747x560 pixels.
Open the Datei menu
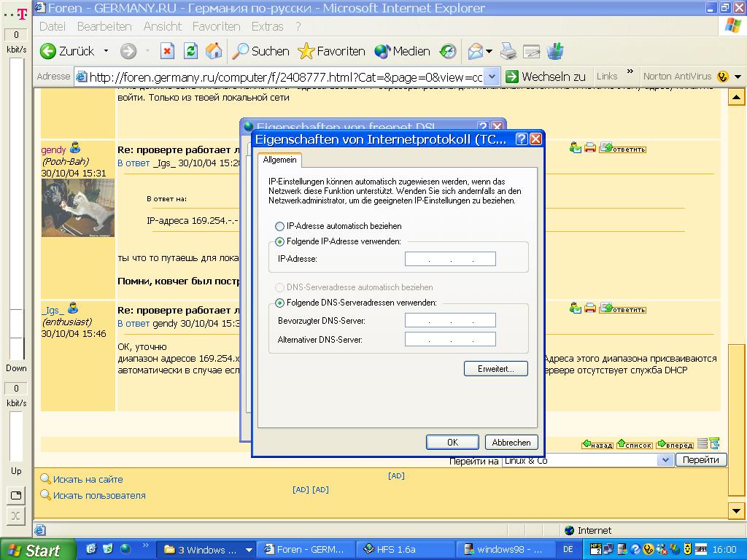(53, 26)
